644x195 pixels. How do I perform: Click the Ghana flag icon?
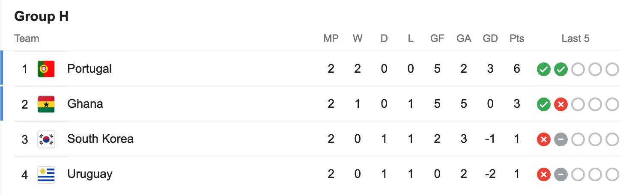tap(46, 104)
